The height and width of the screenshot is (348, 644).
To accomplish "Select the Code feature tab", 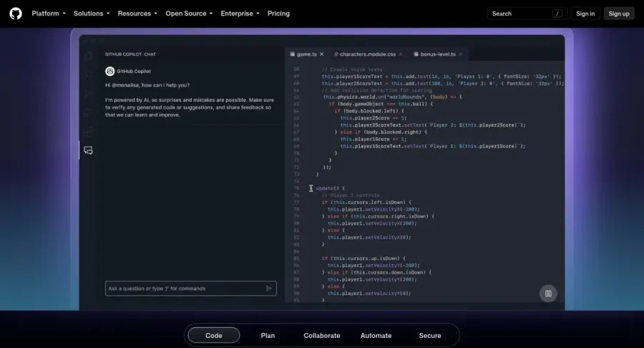I will (213, 335).
